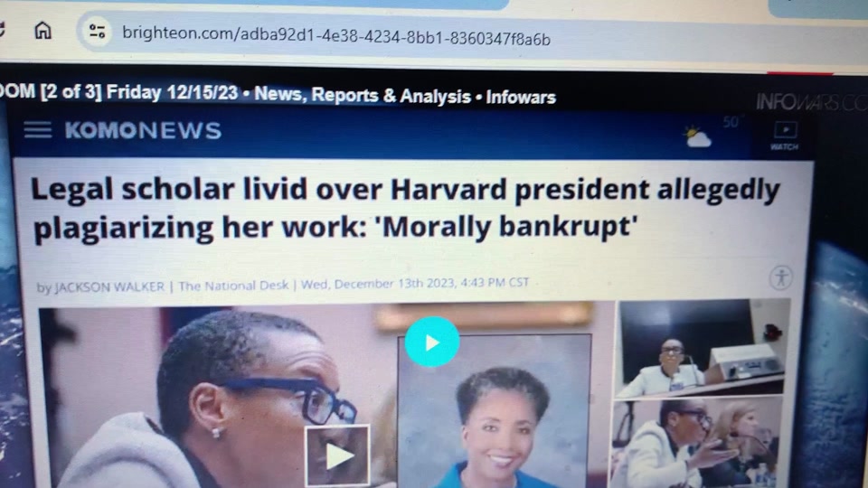Click the brighteon.com URL address field

(336, 36)
